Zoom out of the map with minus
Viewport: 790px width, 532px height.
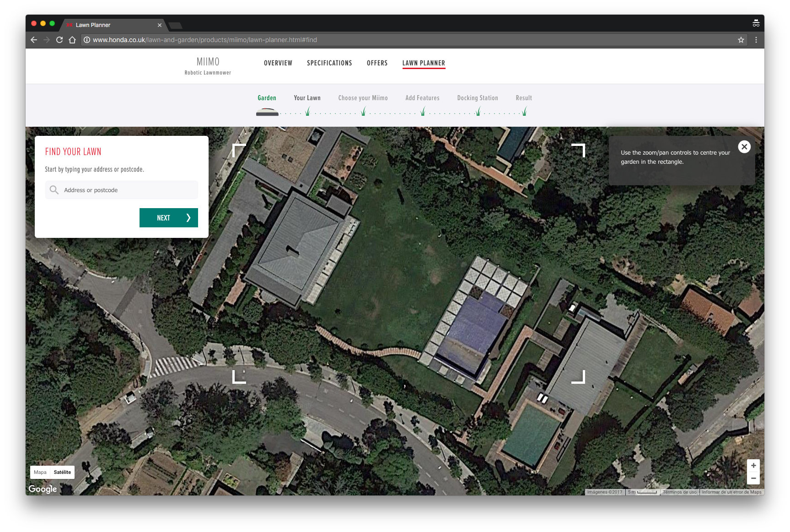click(x=753, y=478)
